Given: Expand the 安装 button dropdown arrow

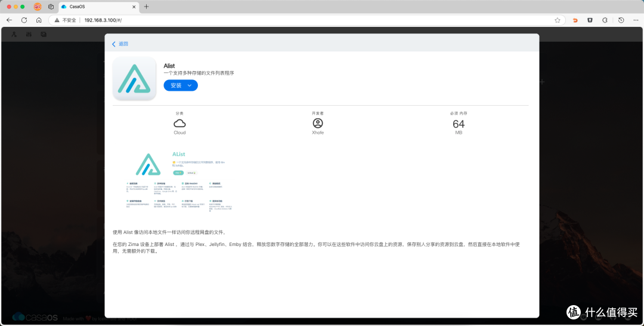Looking at the screenshot, I should [190, 85].
